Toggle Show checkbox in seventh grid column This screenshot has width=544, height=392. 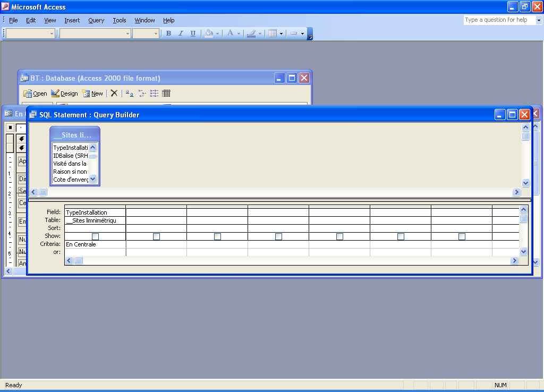click(462, 236)
